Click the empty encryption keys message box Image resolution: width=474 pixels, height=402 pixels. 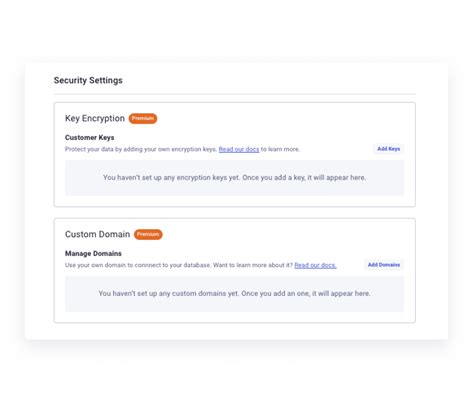(234, 178)
